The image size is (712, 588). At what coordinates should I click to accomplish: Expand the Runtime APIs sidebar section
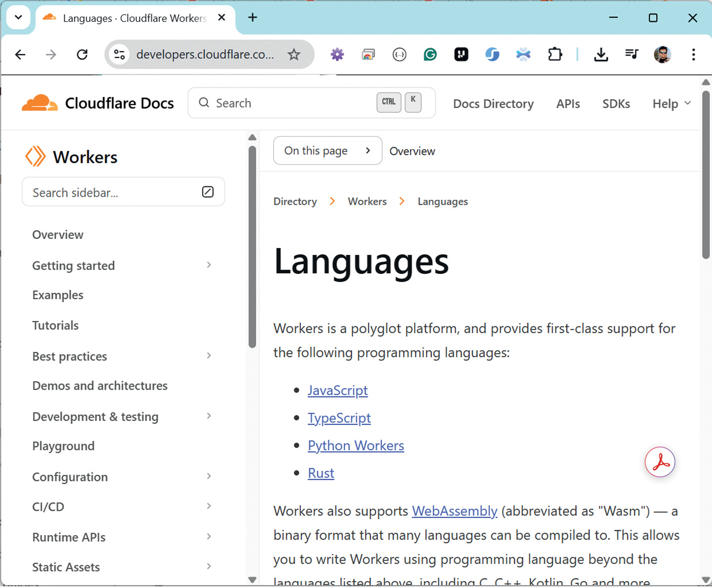point(209,537)
